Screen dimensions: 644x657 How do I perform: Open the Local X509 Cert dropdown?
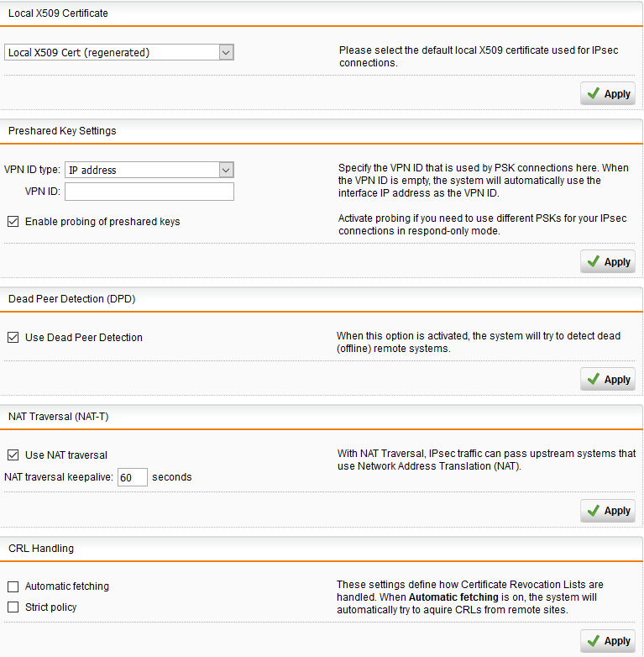tap(119, 52)
